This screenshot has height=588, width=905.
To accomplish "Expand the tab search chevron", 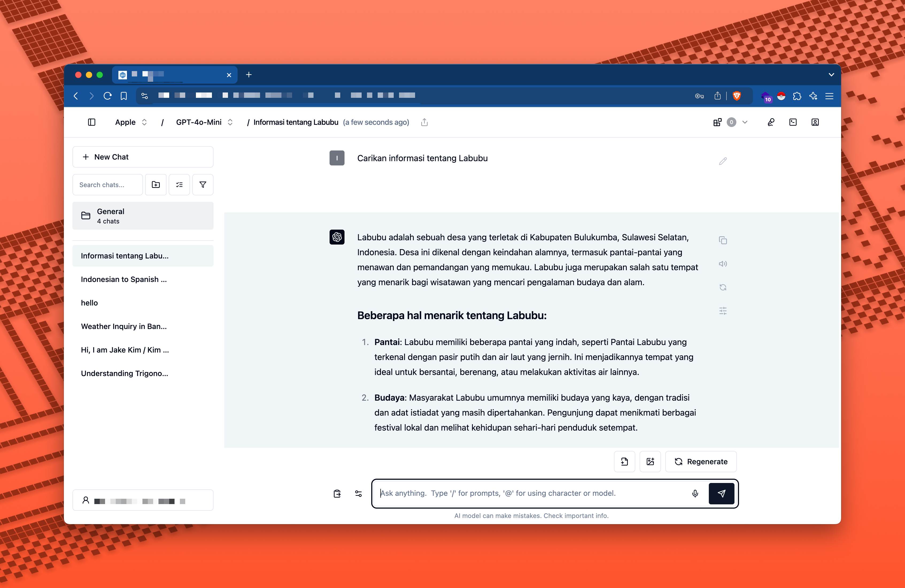I will pos(831,75).
